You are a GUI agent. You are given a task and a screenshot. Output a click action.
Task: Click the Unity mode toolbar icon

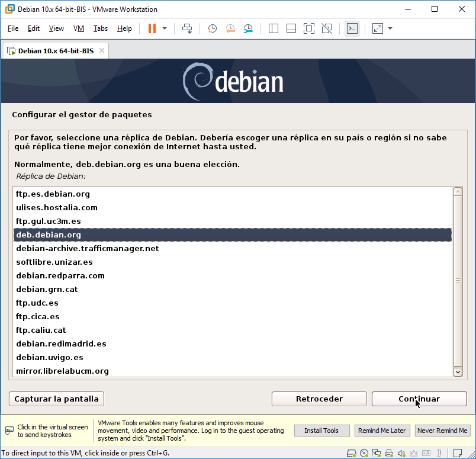[x=327, y=28]
